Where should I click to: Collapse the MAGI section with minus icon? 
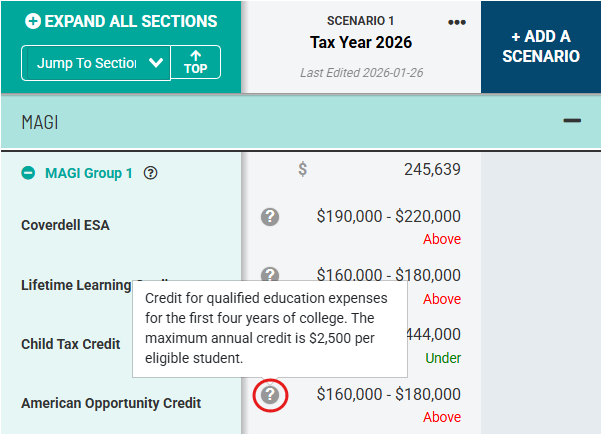pos(572,120)
